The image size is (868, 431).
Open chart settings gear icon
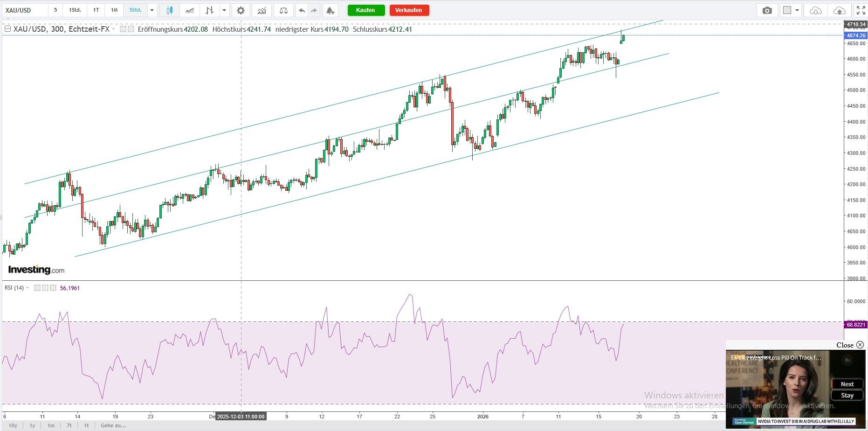point(241,10)
